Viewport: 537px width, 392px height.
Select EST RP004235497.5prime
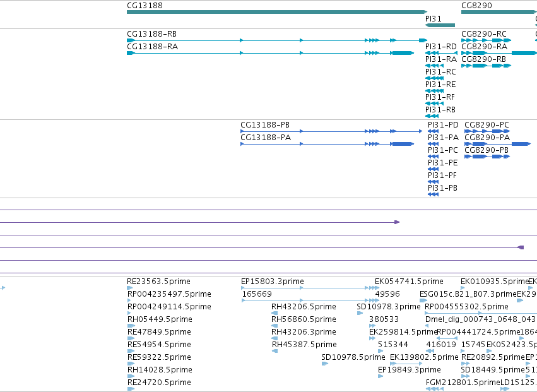coord(169,294)
